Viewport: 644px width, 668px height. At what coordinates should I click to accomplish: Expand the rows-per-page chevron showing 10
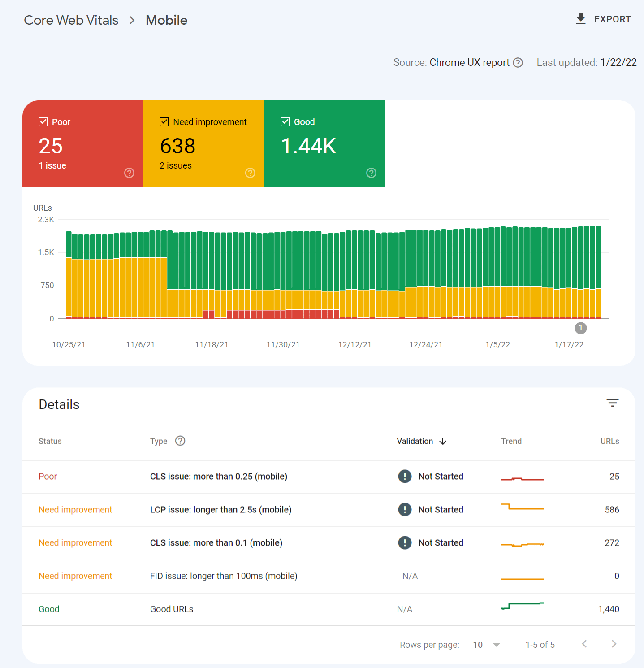497,644
